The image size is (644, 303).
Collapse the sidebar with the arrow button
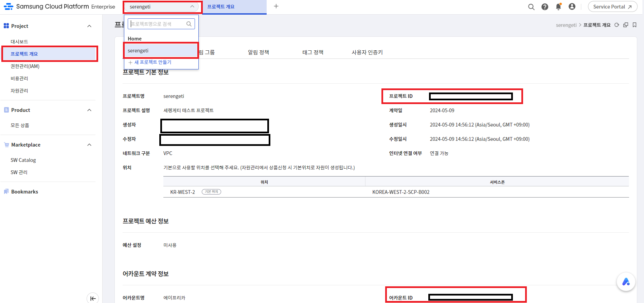(x=93, y=298)
